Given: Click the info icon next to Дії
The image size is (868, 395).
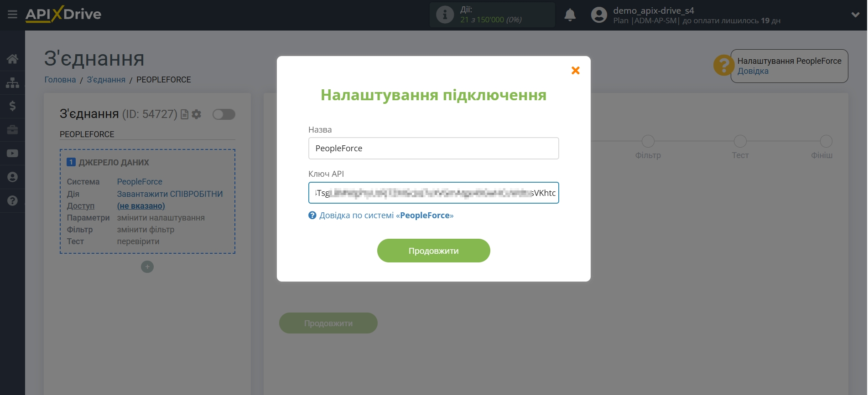Looking at the screenshot, I should coord(445,15).
